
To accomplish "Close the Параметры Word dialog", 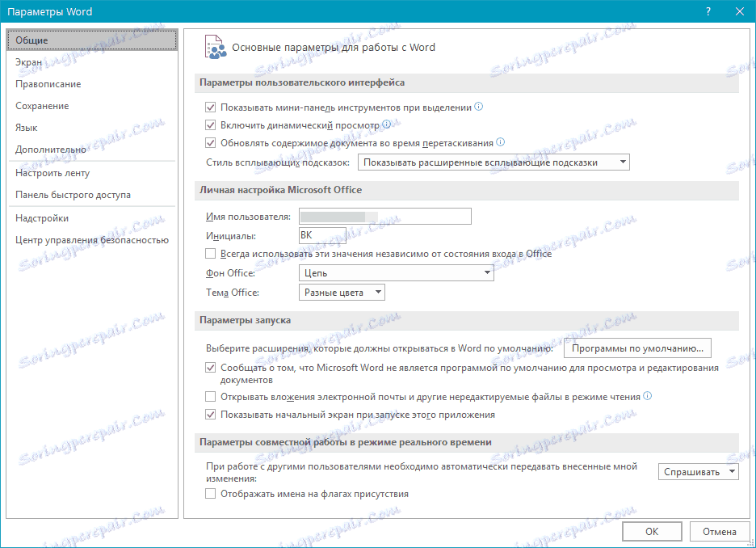I will 740,11.
